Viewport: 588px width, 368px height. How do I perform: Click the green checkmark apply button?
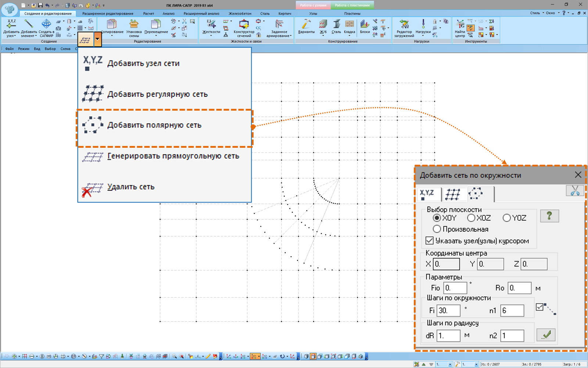pos(546,335)
